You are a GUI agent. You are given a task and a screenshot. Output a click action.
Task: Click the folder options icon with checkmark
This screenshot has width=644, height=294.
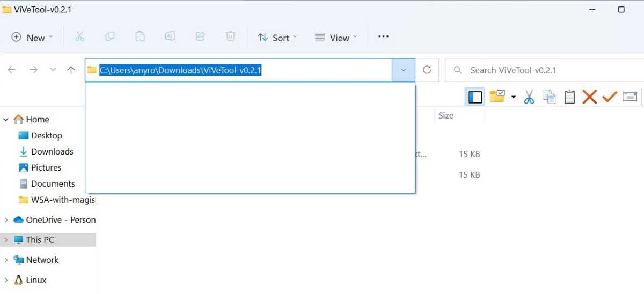tap(497, 97)
